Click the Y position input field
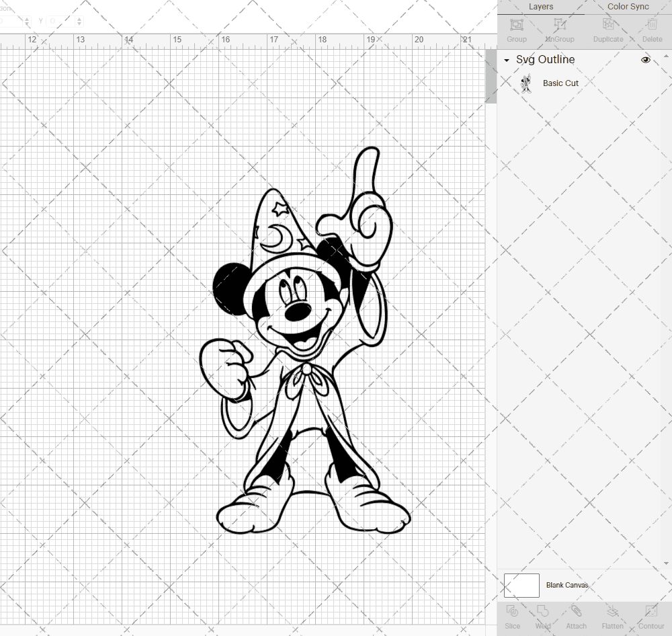This screenshot has height=636, width=672. pos(61,21)
